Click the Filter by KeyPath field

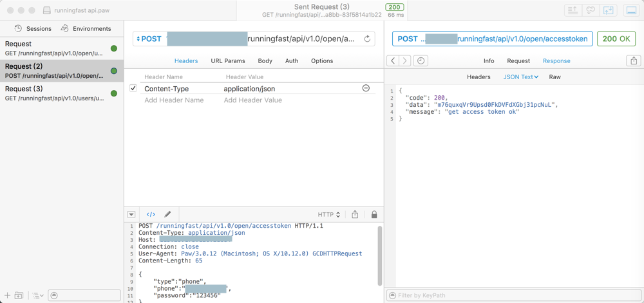click(514, 295)
